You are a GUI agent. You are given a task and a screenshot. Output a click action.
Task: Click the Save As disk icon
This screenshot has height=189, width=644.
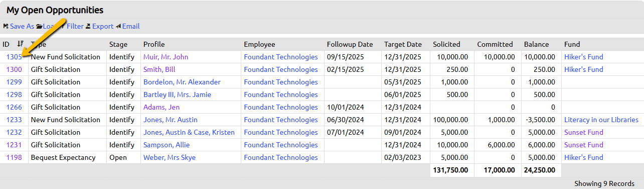point(6,26)
